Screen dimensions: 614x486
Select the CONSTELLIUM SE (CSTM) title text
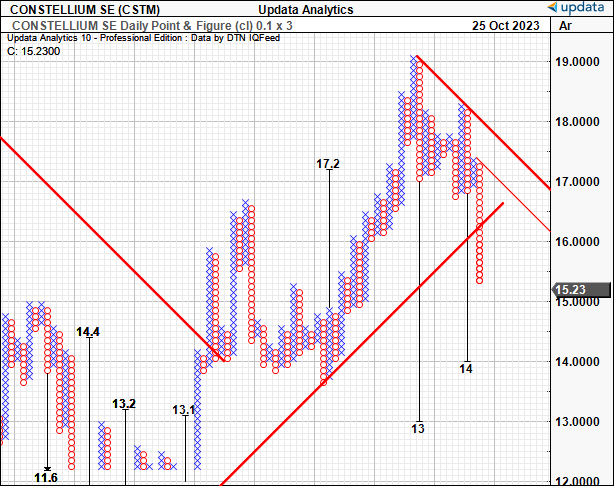tap(85, 9)
